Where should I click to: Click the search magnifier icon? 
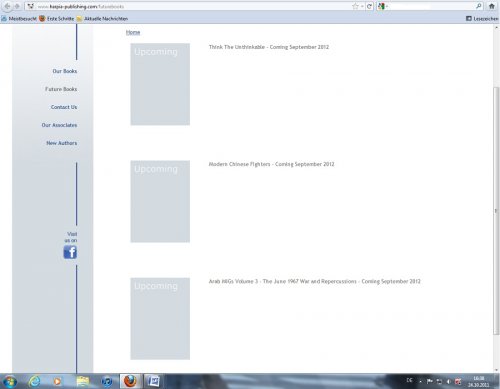(x=479, y=6)
